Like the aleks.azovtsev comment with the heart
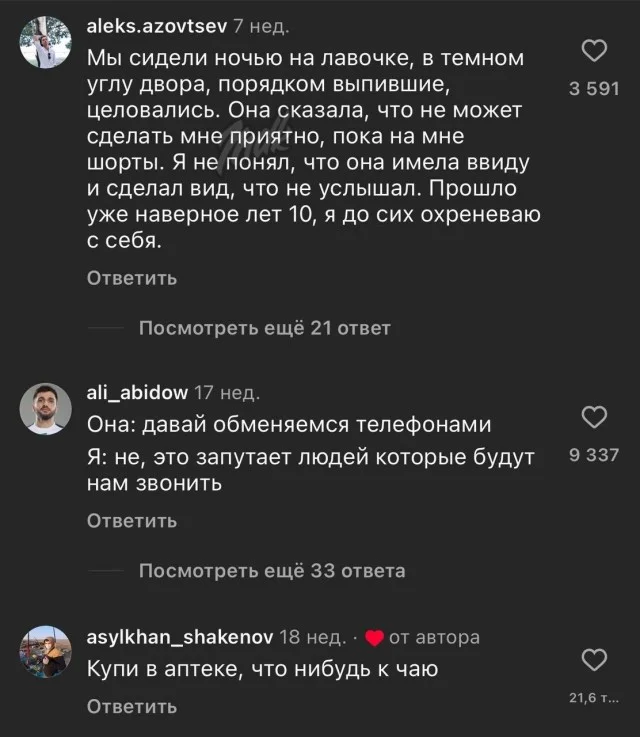This screenshot has width=640, height=737. [594, 51]
